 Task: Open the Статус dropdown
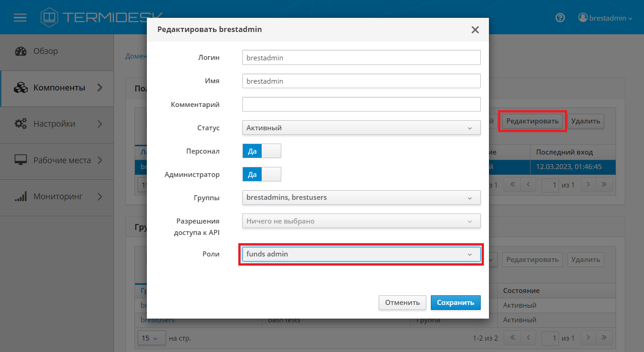click(x=361, y=128)
